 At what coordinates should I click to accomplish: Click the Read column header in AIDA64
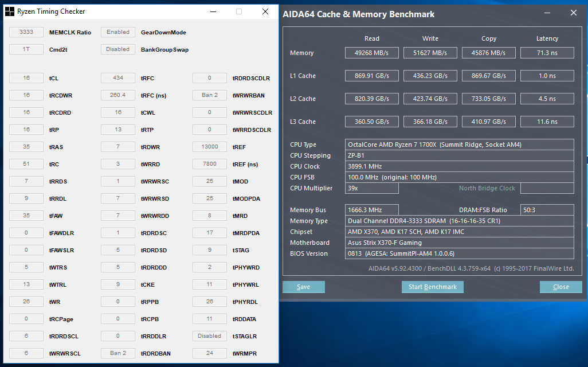click(x=371, y=38)
